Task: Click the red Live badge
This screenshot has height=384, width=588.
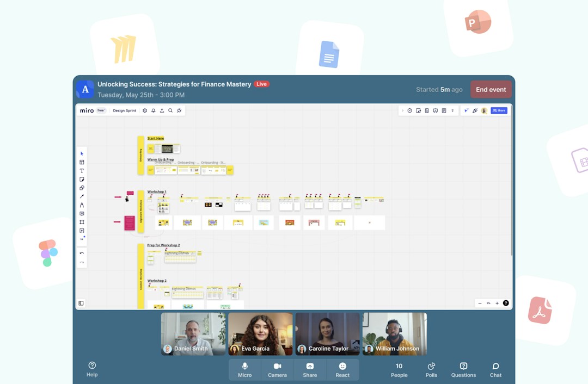Action: (x=262, y=84)
